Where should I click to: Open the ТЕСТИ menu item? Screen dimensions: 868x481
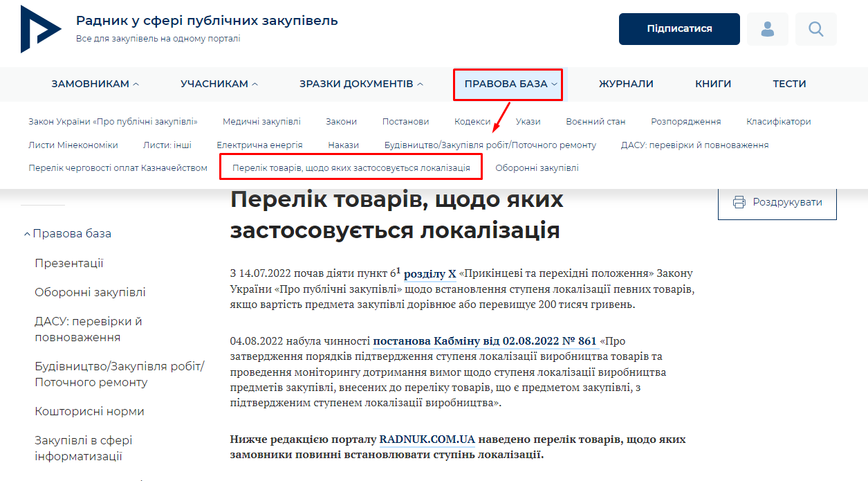[789, 84]
